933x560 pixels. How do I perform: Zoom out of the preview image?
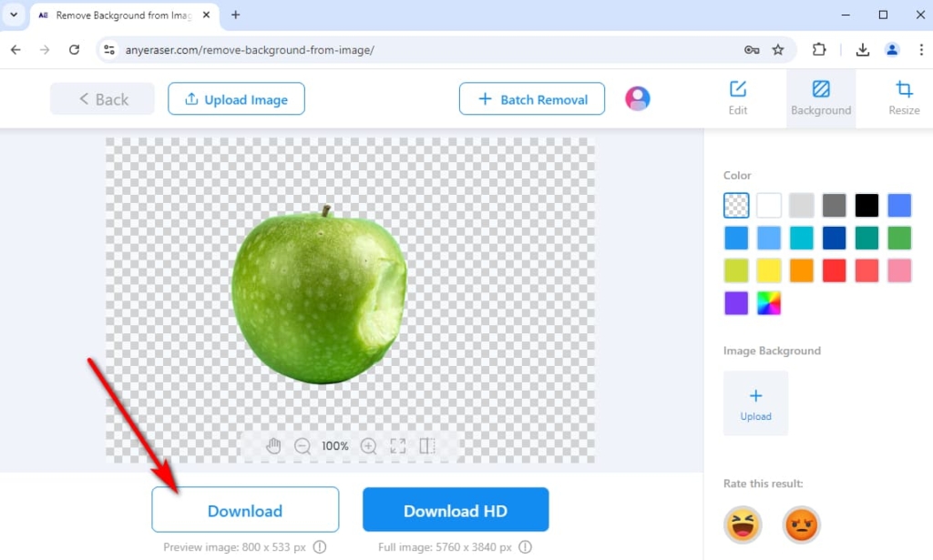[x=302, y=446]
